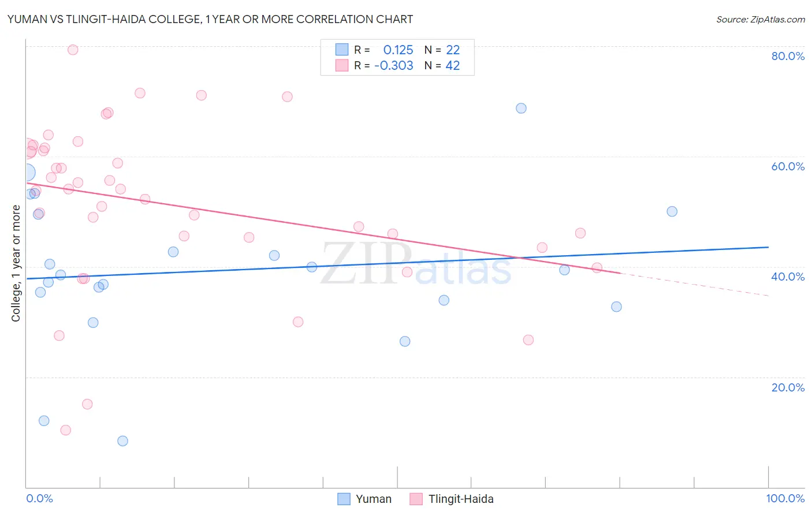Click the N = 42 correlation statistic
Screen dimensions: 812x515
point(442,65)
